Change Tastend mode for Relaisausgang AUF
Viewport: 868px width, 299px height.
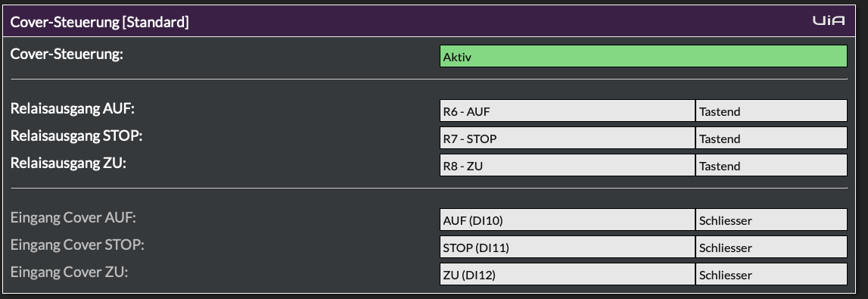pos(771,111)
